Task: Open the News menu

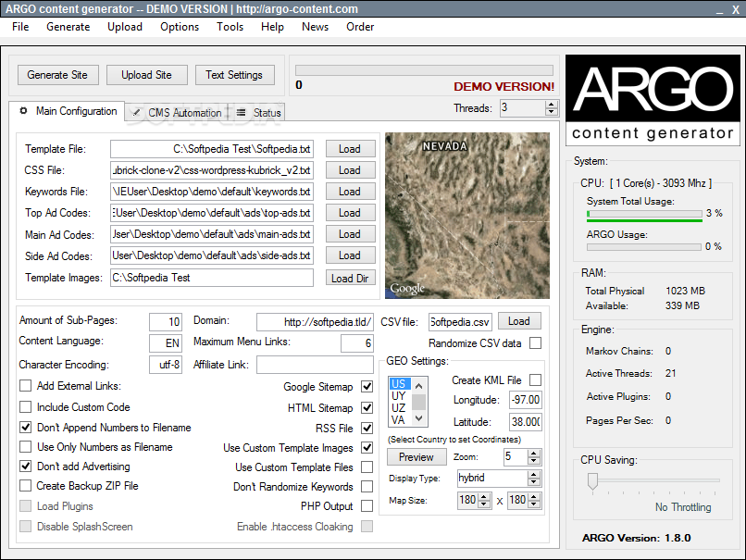Action: pyautogui.click(x=315, y=27)
